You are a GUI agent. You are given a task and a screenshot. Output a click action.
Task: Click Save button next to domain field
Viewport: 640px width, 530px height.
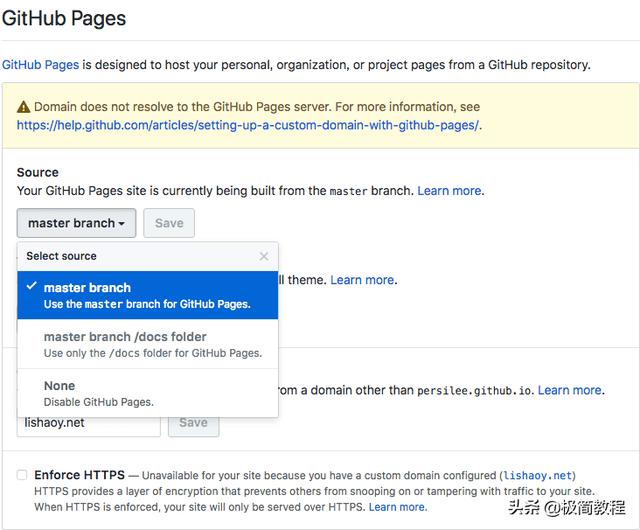point(193,426)
